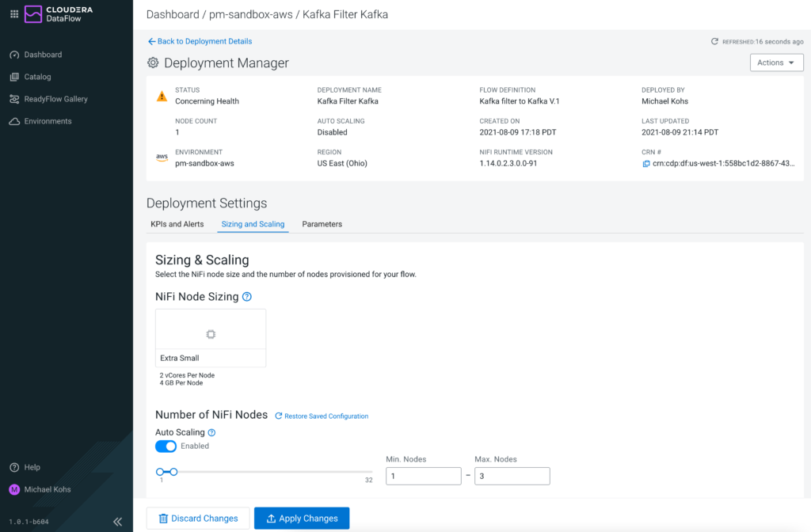Click the Max. Nodes input field
Screen dimensions: 811x532
[x=512, y=476]
